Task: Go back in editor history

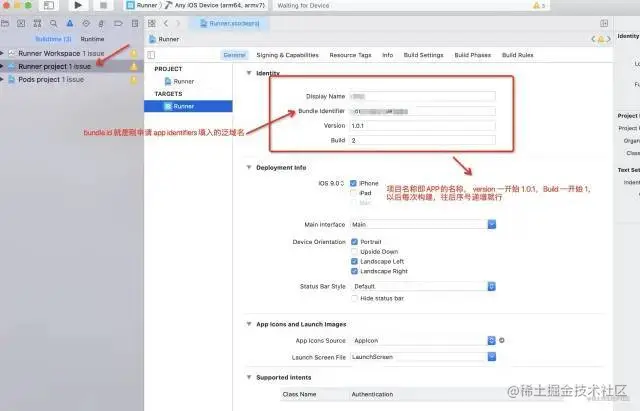Action: point(166,23)
